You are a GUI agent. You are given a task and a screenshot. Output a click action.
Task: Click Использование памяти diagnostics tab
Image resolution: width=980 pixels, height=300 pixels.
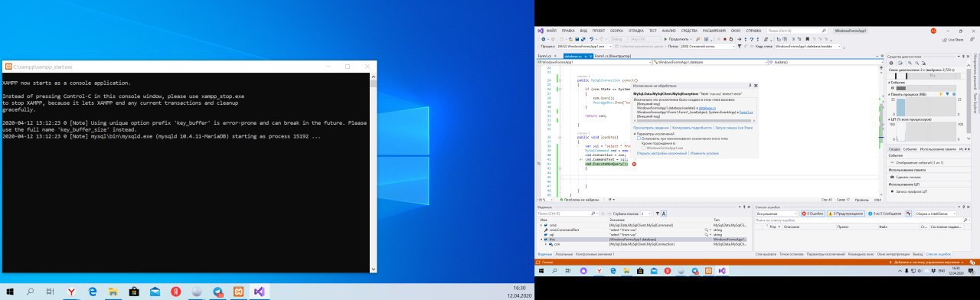[x=938, y=148]
